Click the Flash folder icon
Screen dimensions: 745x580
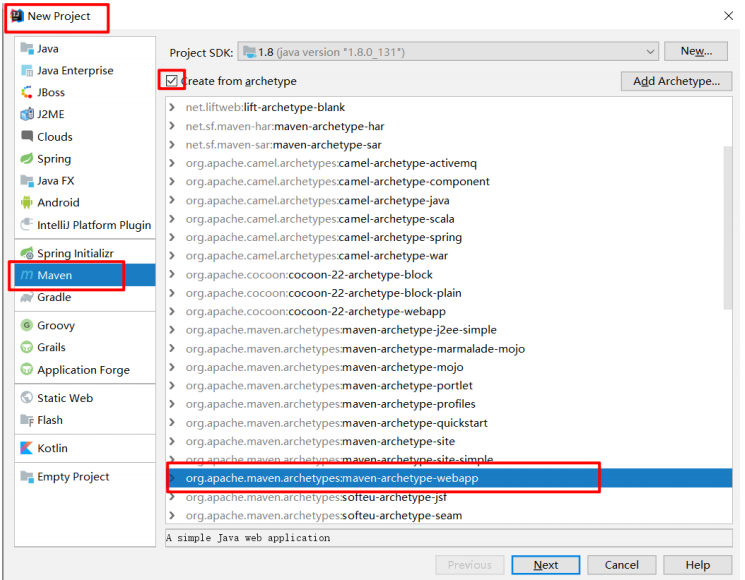(x=27, y=420)
